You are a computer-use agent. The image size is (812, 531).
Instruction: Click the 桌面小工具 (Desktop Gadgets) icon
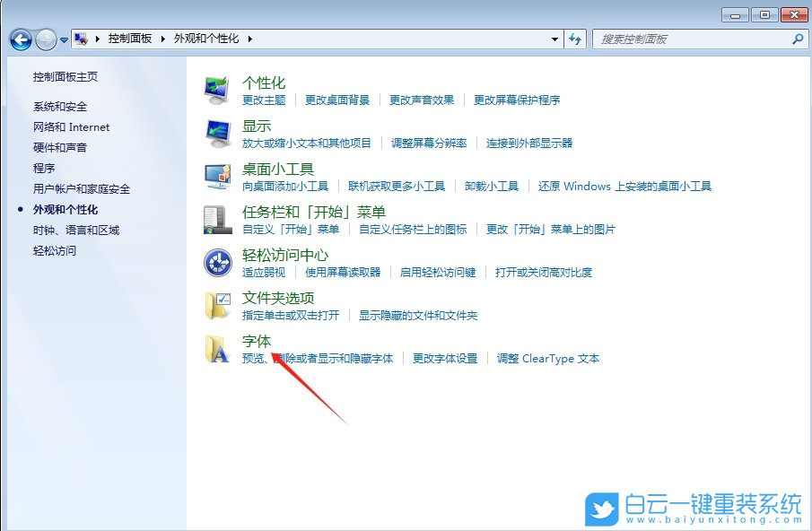click(216, 178)
